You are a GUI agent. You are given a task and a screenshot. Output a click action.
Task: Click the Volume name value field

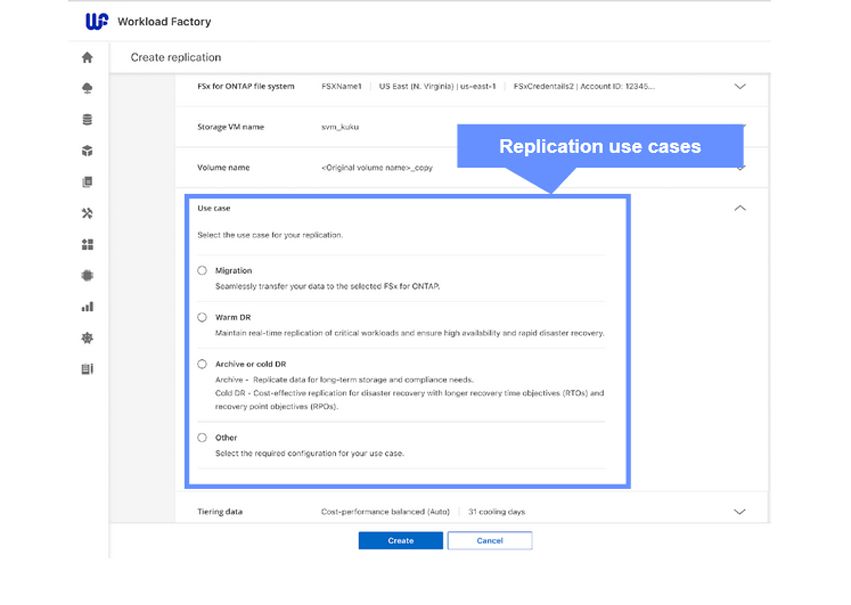pos(377,168)
